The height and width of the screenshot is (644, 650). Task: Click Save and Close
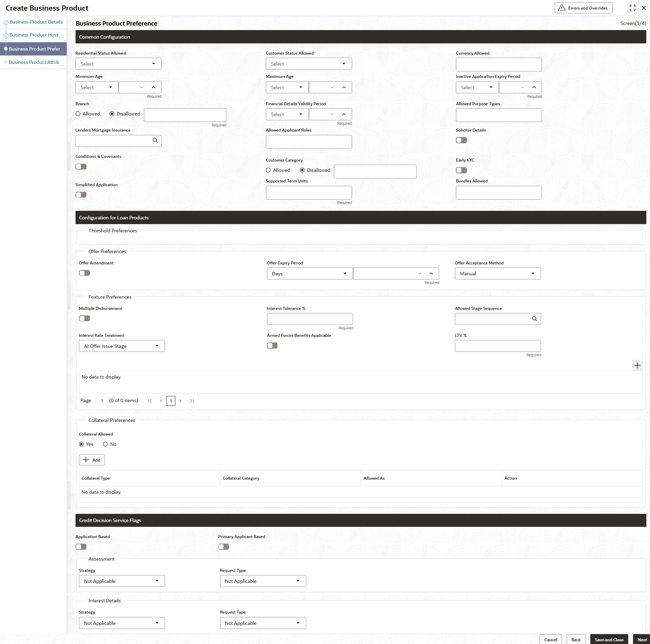[609, 640]
